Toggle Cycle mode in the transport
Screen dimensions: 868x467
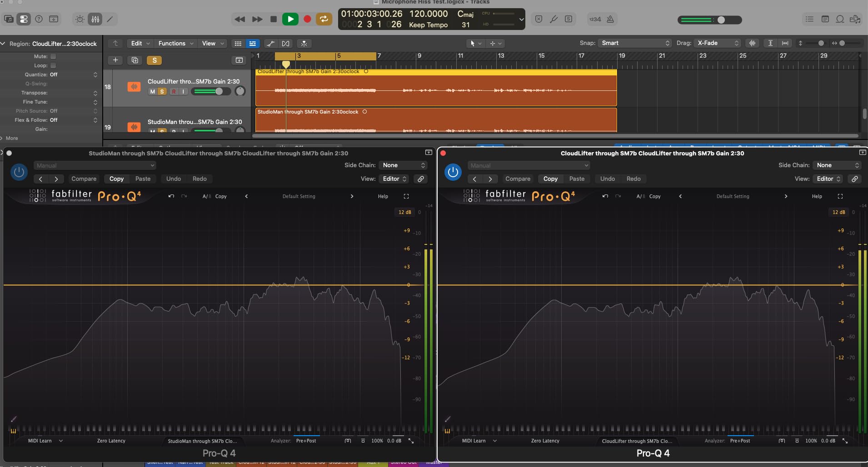324,19
